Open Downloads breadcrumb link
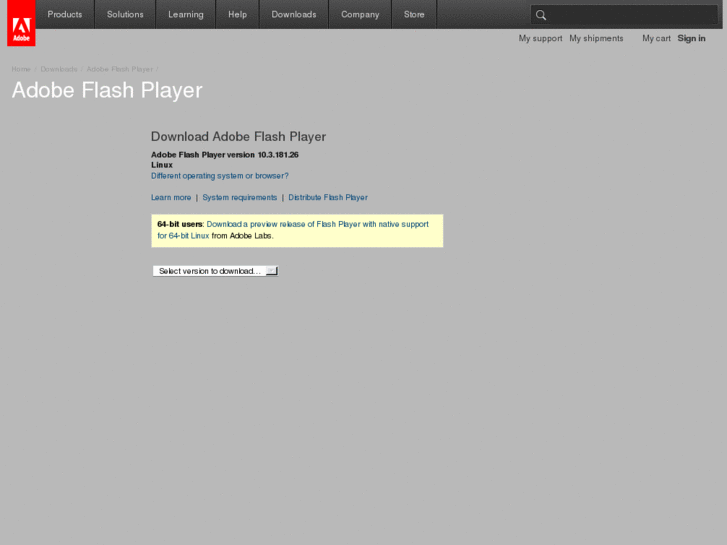Screen dimensions: 727x545 59,69
